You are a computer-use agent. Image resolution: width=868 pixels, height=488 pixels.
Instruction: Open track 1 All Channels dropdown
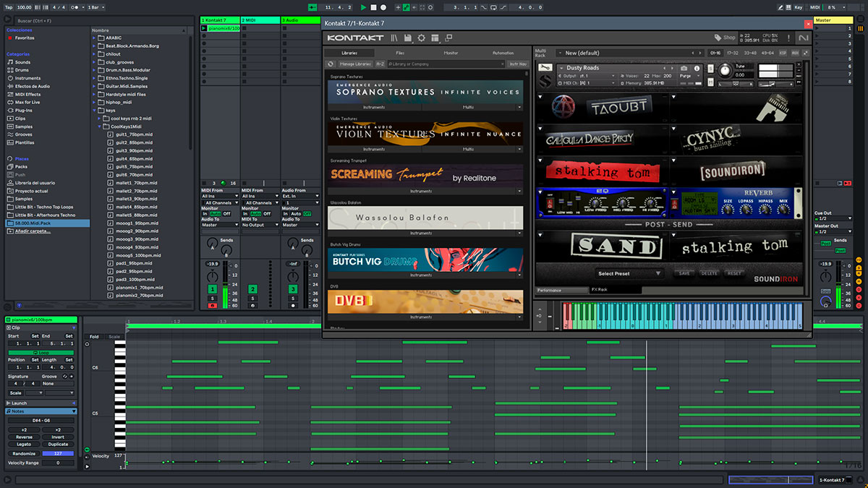pos(220,202)
